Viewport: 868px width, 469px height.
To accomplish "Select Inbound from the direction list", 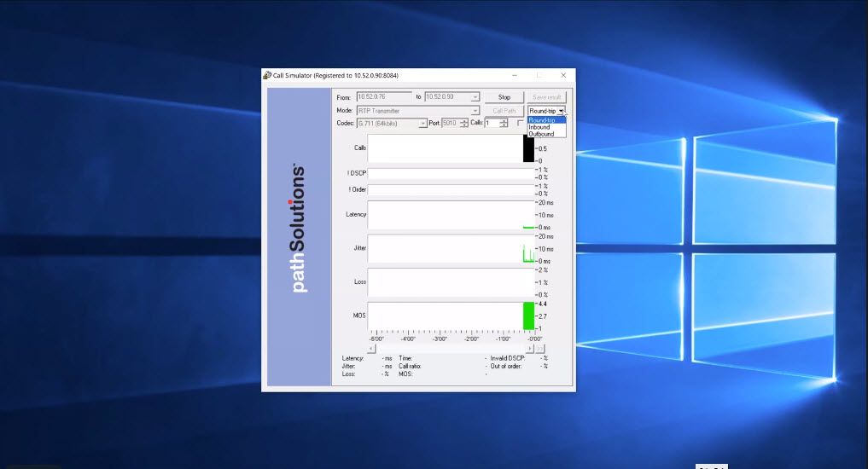I will tap(539, 127).
